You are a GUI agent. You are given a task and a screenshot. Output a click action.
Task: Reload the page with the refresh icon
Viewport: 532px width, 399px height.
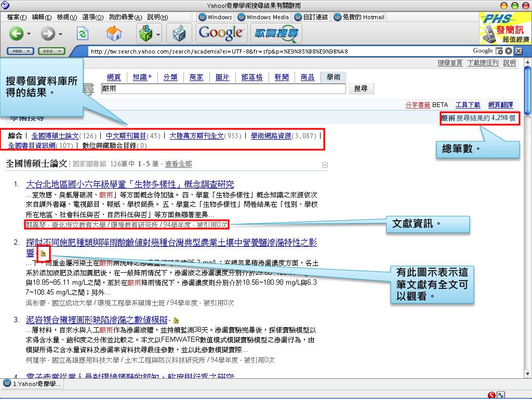click(83, 33)
